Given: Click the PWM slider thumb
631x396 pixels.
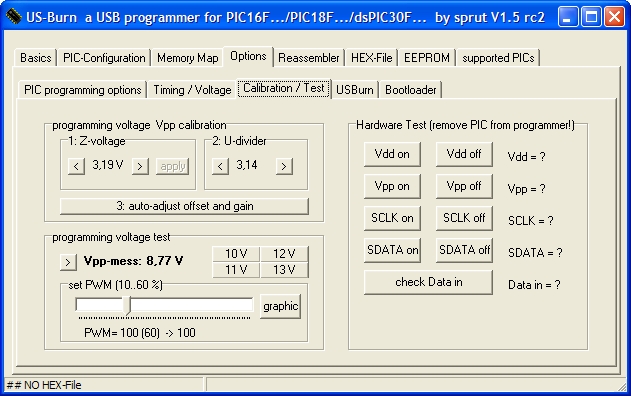Looking at the screenshot, I should coord(128,305).
